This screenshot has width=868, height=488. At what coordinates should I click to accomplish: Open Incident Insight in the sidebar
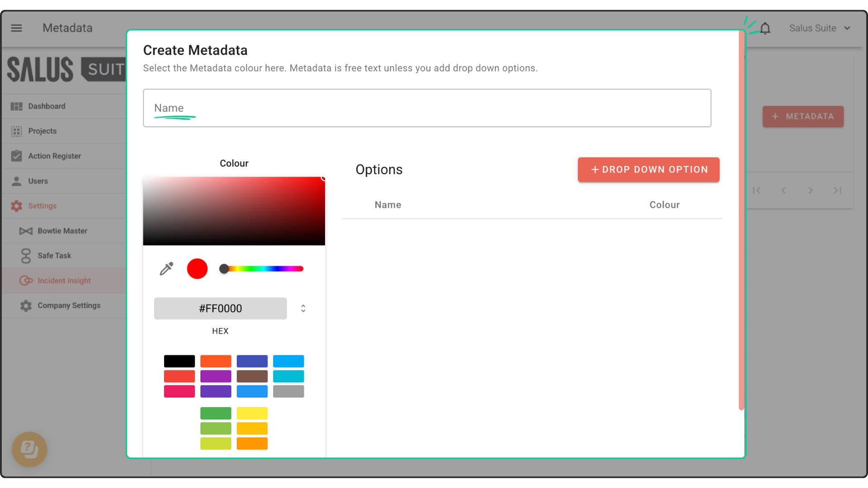click(x=64, y=281)
